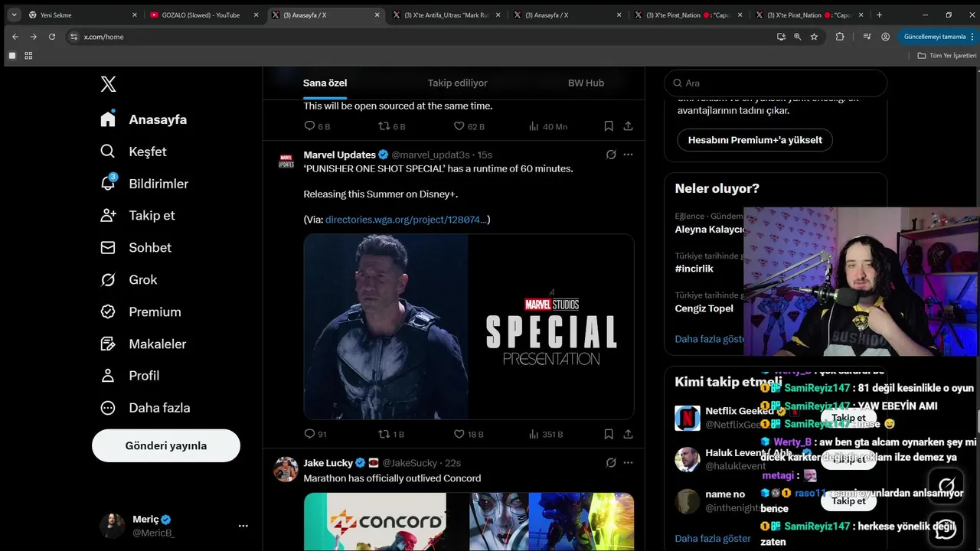
Task: Open new browser tab with plus button
Action: coord(879,15)
